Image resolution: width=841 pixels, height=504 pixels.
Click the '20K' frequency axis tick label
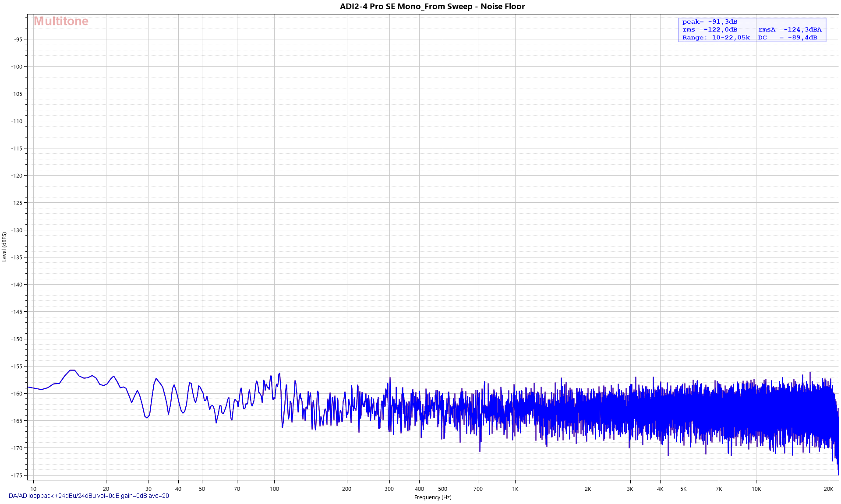[828, 489]
